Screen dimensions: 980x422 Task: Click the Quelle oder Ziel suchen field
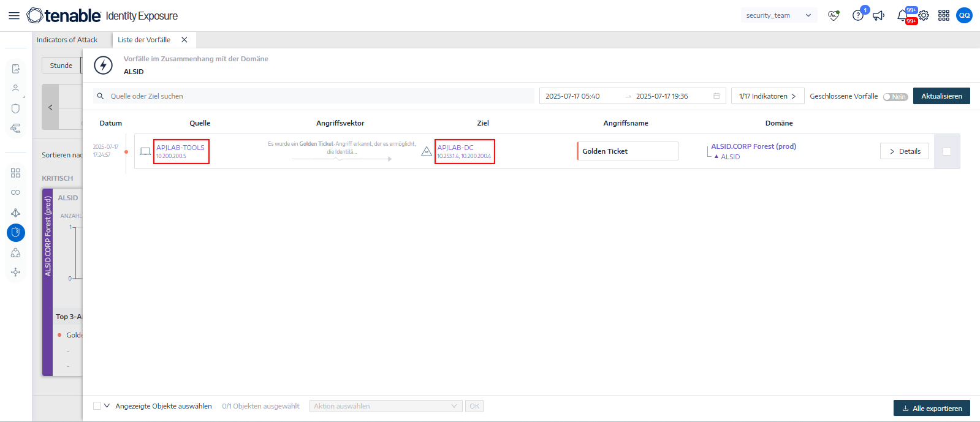319,96
